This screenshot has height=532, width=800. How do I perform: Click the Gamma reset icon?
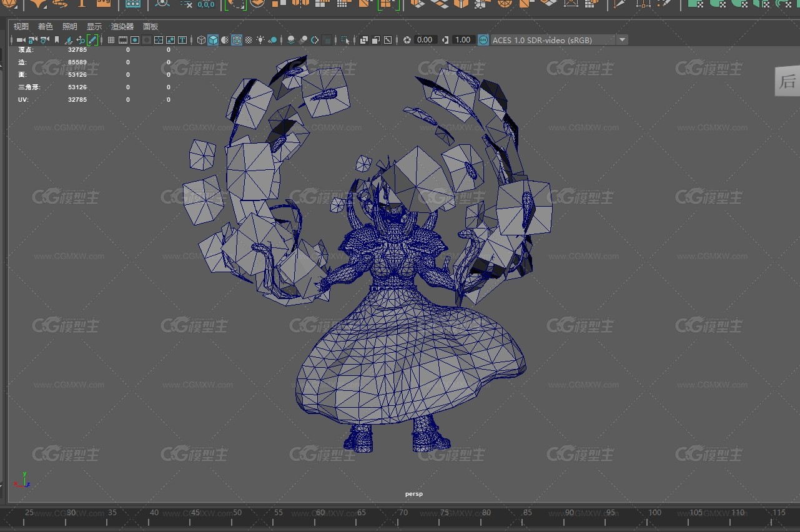click(x=445, y=40)
